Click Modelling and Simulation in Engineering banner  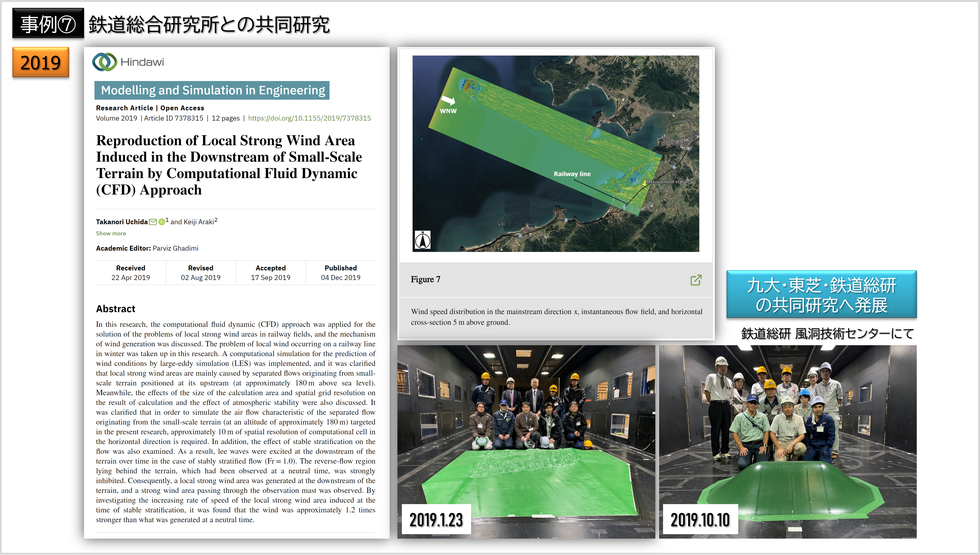click(212, 90)
